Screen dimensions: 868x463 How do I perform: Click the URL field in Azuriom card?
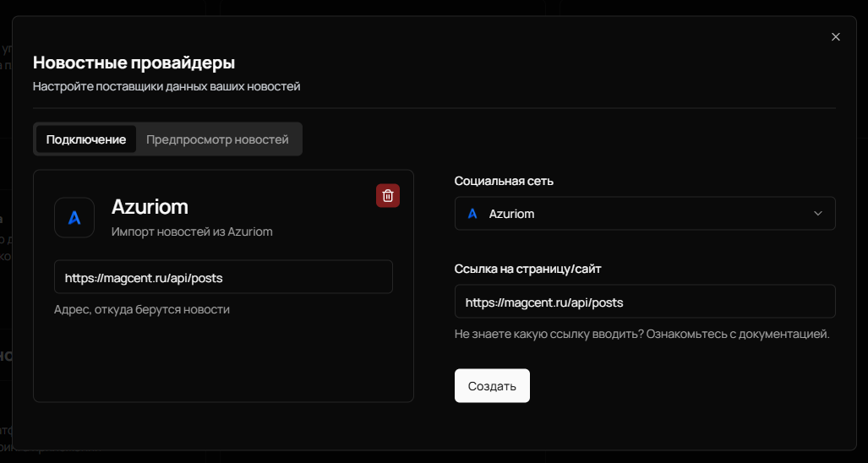(x=223, y=277)
